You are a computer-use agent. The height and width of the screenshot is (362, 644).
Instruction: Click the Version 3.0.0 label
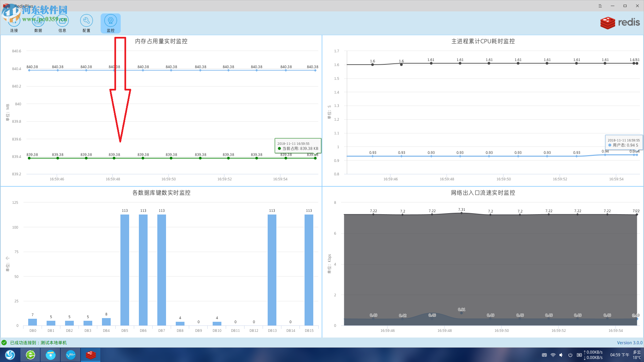point(629,343)
